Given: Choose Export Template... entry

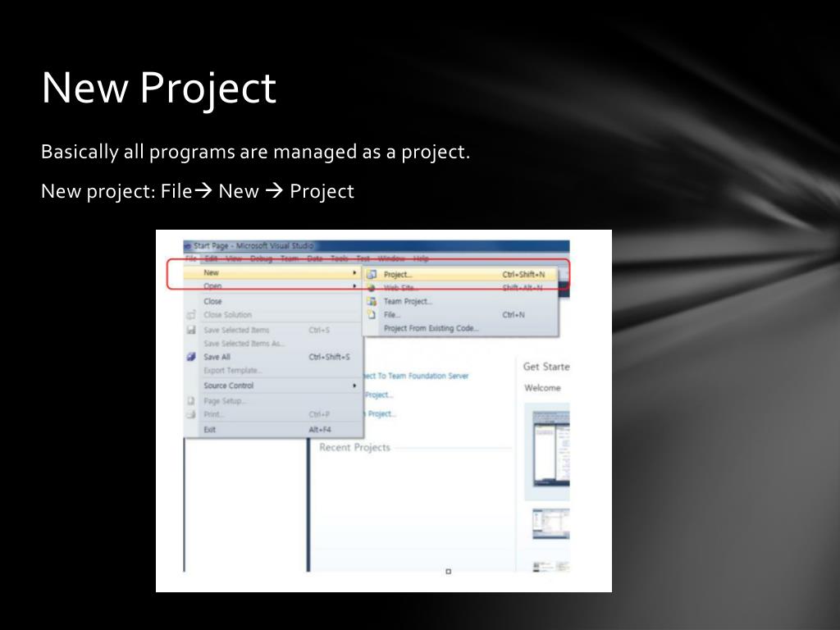Looking at the screenshot, I should tap(272, 370).
